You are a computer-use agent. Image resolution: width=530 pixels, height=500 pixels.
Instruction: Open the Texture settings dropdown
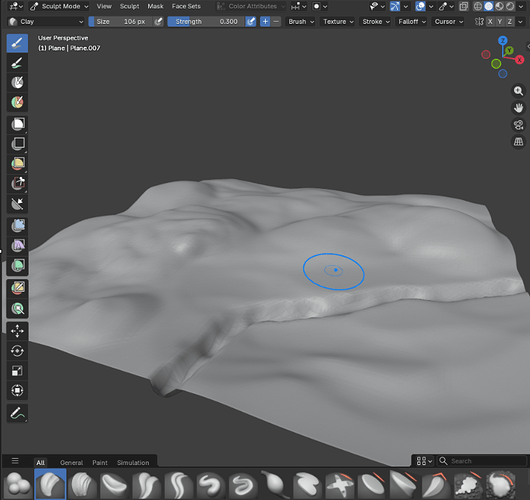point(338,22)
